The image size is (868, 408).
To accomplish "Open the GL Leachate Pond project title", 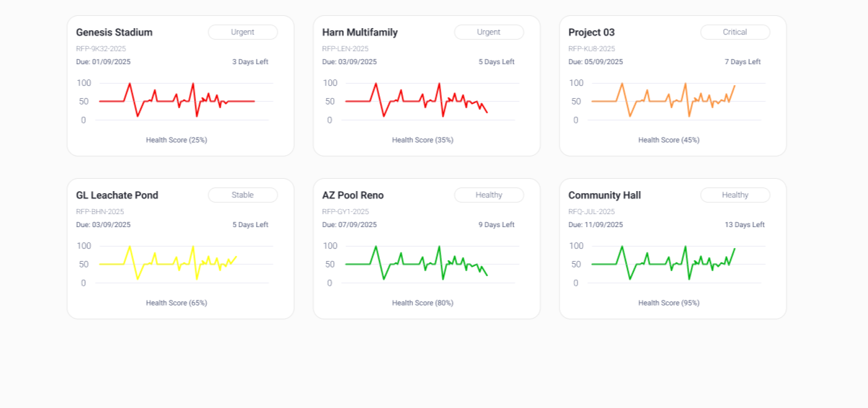I will click(117, 195).
